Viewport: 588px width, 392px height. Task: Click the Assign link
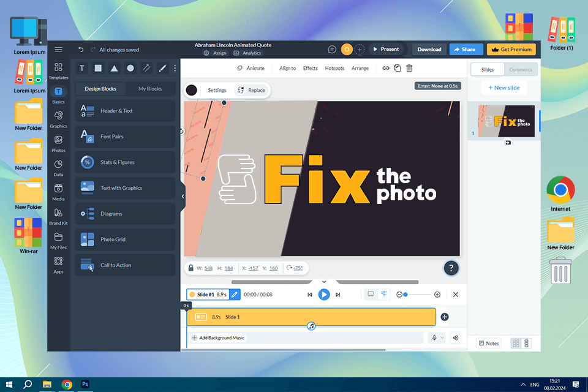tap(215, 53)
